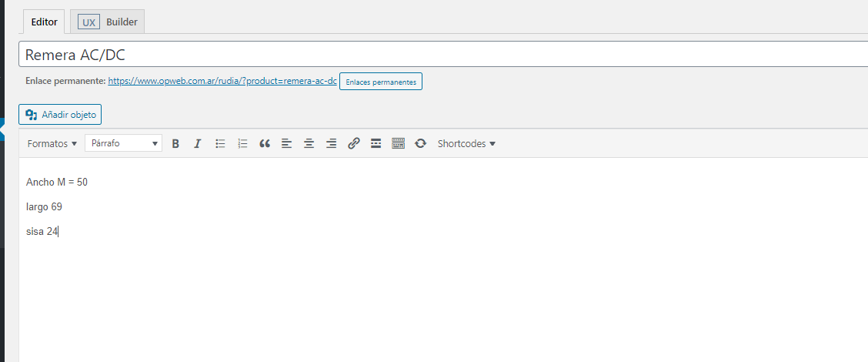The image size is (868, 362).
Task: Click the 'largo 69' line
Action: (x=44, y=206)
